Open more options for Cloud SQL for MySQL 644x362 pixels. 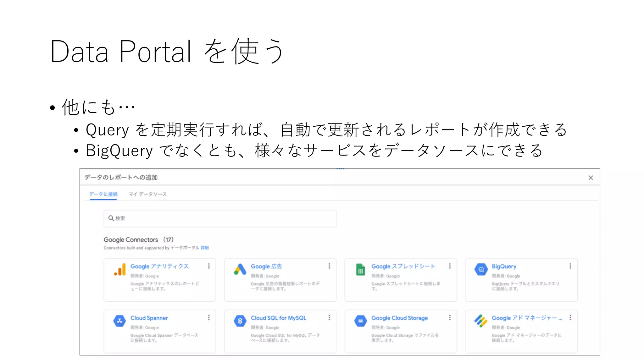329,318
